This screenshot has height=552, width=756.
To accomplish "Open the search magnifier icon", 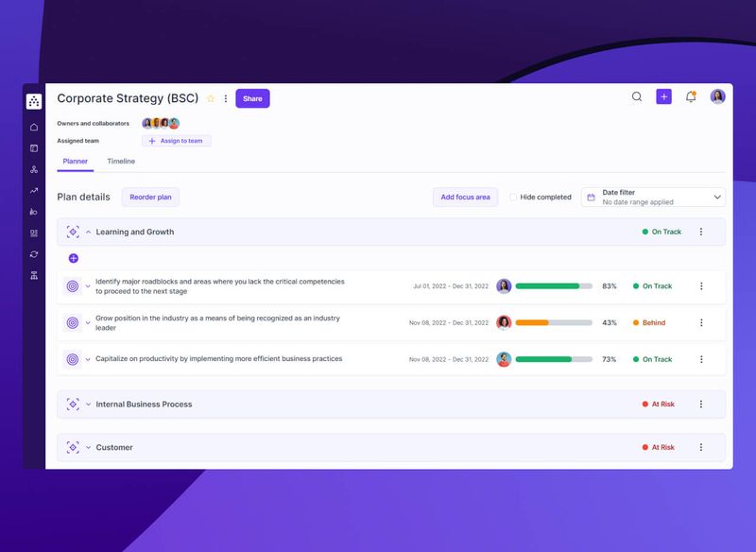I will pyautogui.click(x=637, y=97).
